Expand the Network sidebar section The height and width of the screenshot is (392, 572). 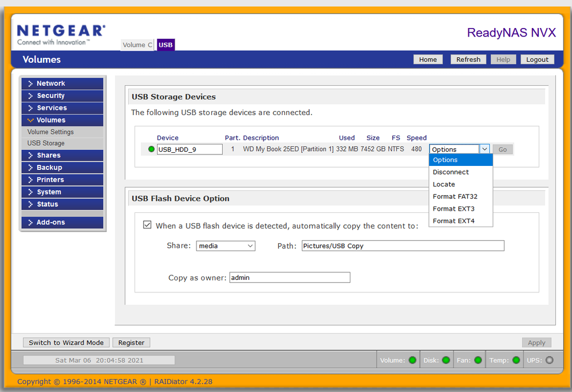(x=62, y=84)
